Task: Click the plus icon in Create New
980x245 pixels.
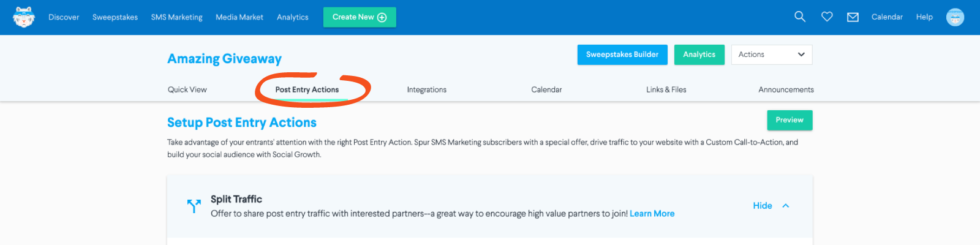Action: [382, 17]
